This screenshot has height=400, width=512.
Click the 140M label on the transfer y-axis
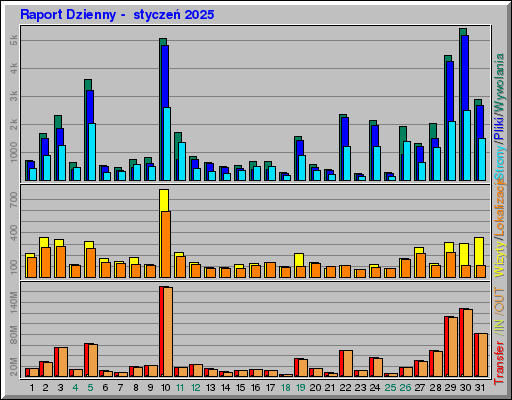[x=14, y=303]
